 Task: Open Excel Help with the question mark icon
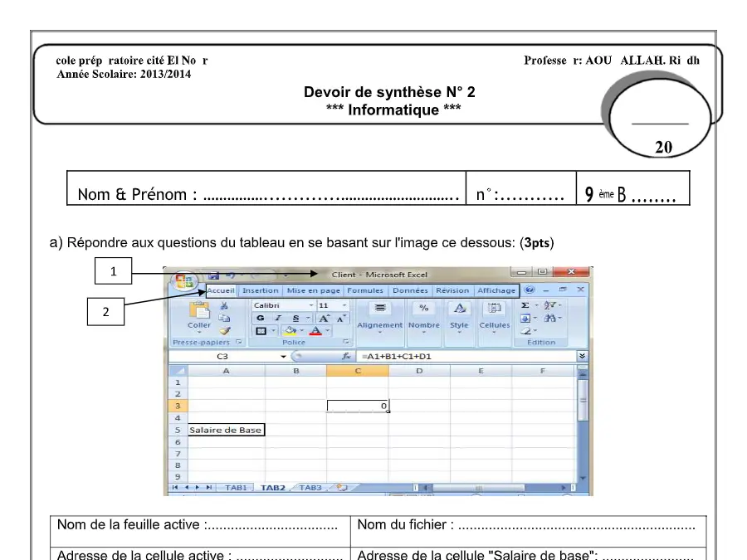(x=530, y=290)
